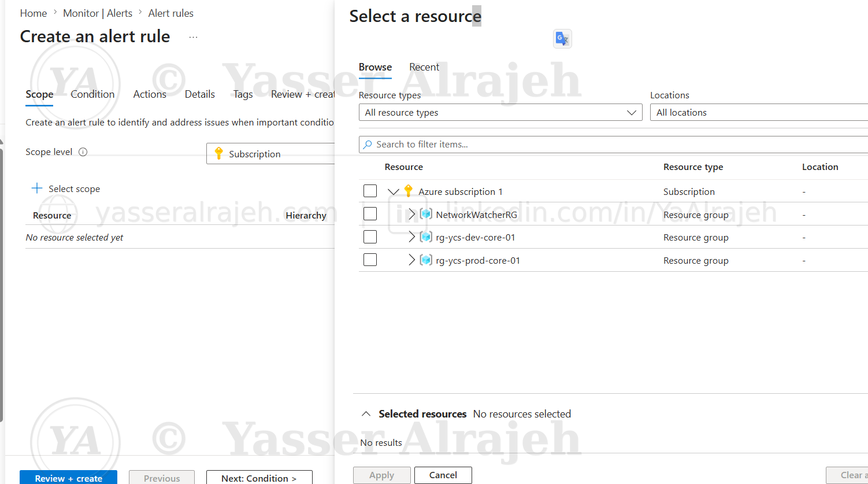This screenshot has width=868, height=484.
Task: Go to the Home breadcrumb
Action: (34, 13)
